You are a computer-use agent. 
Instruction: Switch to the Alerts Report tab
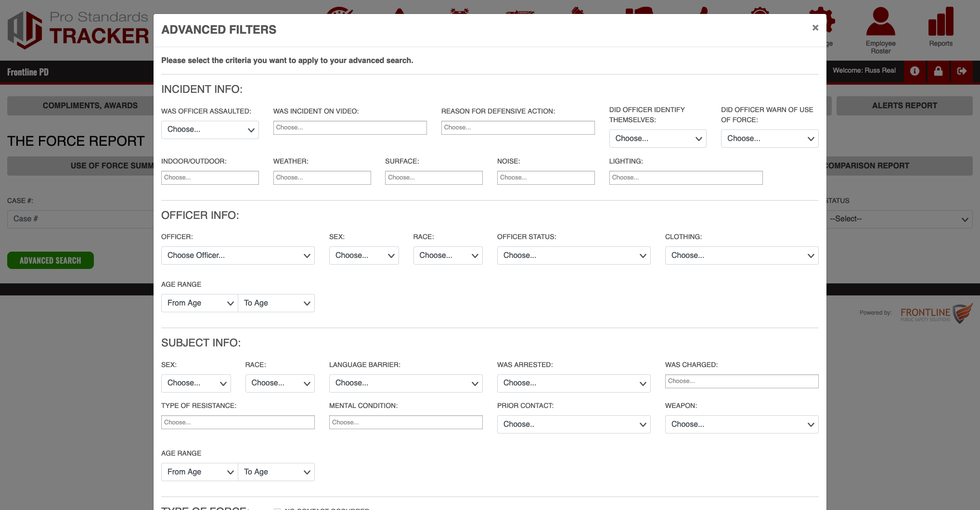pos(904,106)
